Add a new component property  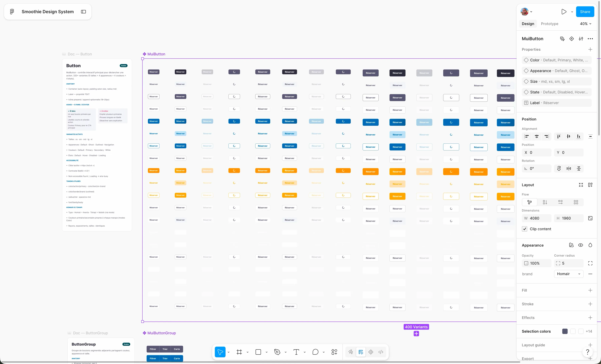tap(590, 49)
